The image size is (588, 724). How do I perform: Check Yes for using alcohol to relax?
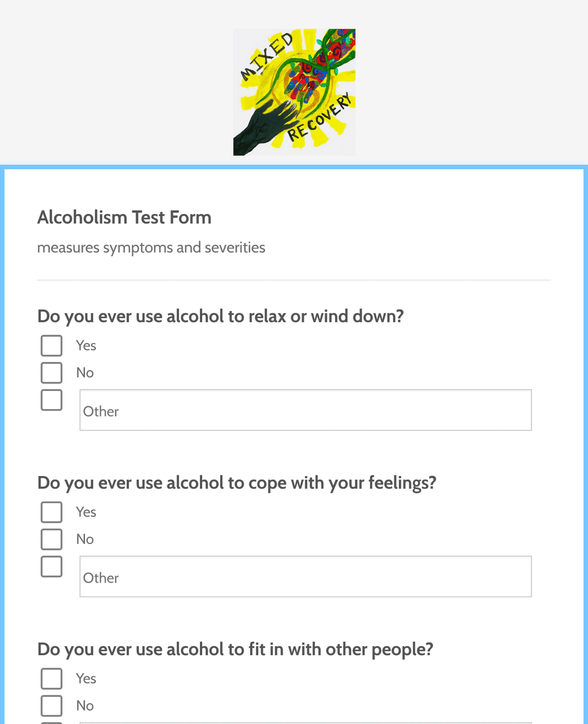[x=51, y=345]
